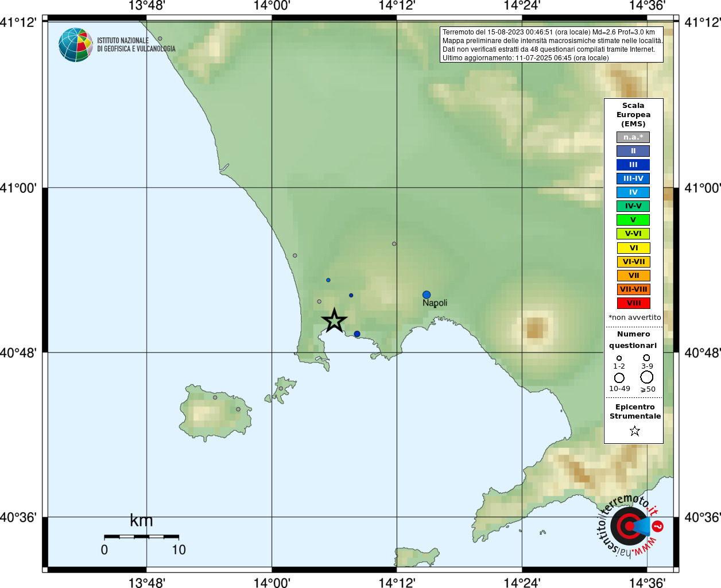Click the Istituto Nazionale di Geofisica text

136,45
